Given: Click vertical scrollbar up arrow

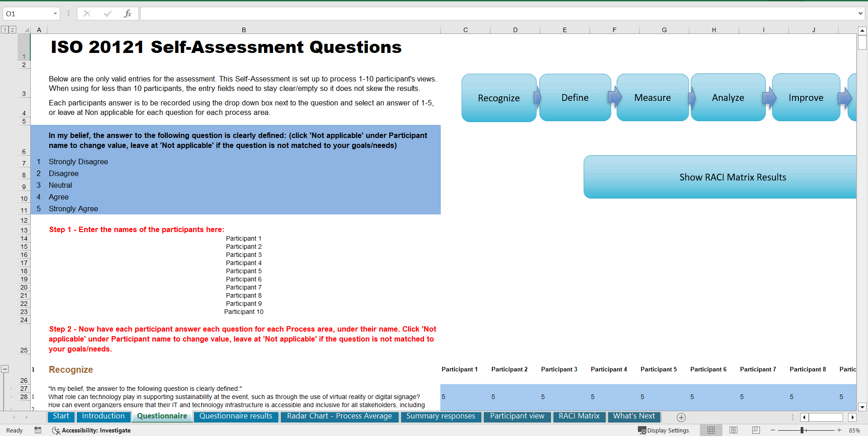Looking at the screenshot, I should tap(862, 31).
